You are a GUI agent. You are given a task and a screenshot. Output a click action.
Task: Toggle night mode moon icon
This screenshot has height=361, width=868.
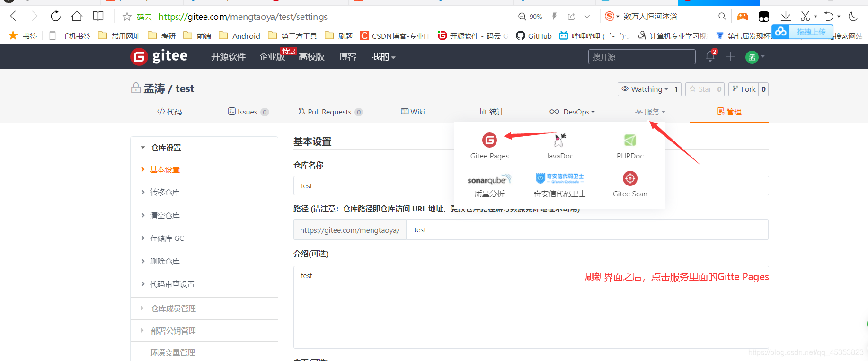point(853,17)
